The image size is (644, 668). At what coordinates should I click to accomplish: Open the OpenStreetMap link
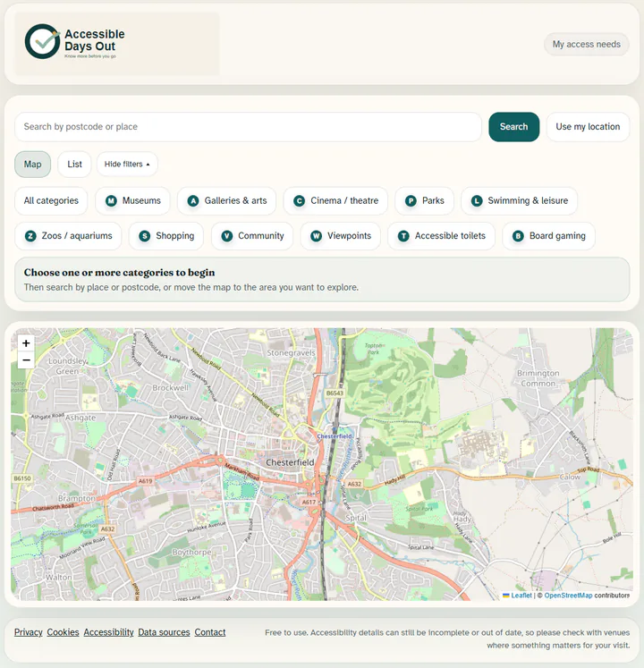coord(568,596)
